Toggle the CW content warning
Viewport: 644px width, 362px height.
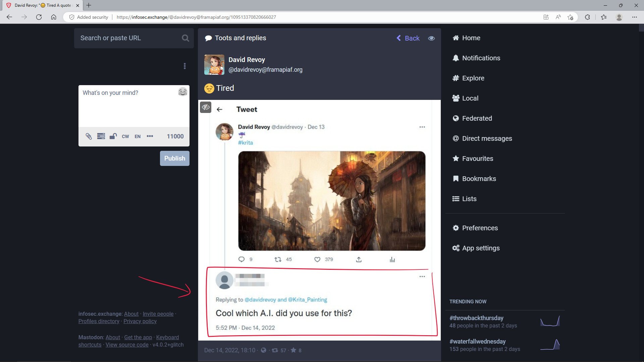[125, 136]
